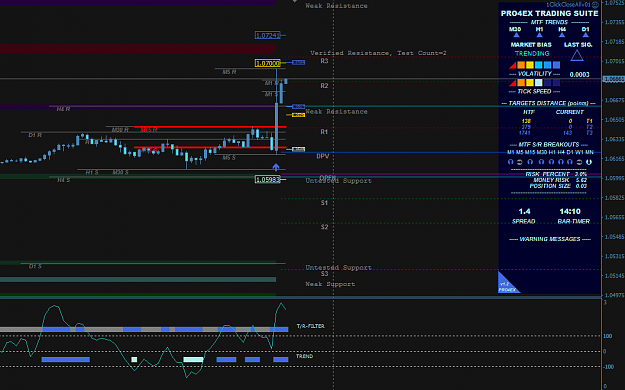Click the M5 breakout indicator icon
Viewport: 625px width, 390px height.
pos(520,162)
